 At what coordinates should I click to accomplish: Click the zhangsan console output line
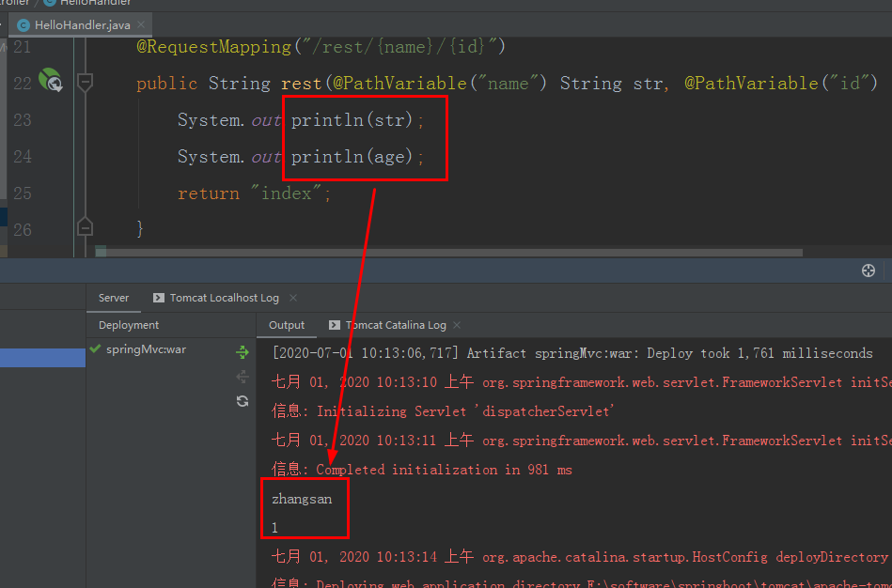(x=302, y=499)
